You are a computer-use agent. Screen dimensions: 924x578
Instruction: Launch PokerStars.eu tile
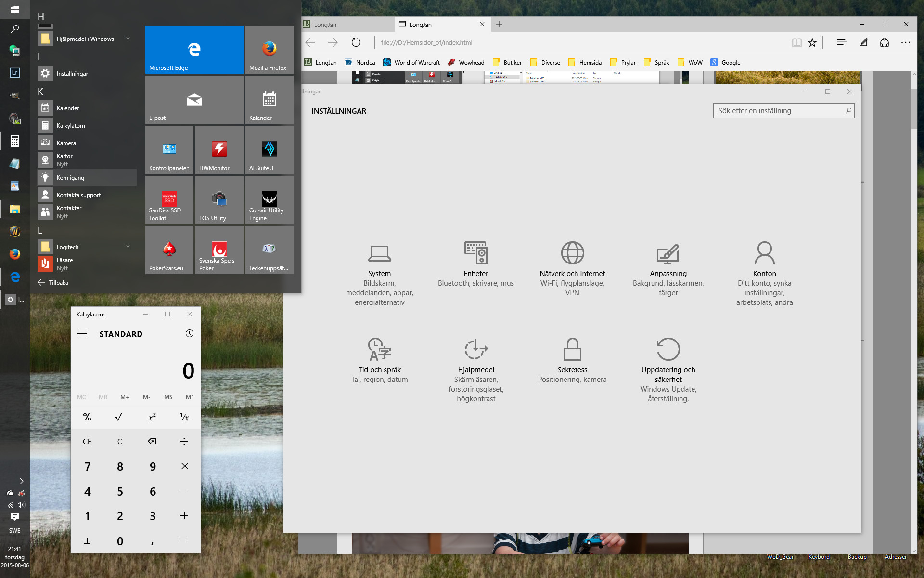tap(169, 250)
